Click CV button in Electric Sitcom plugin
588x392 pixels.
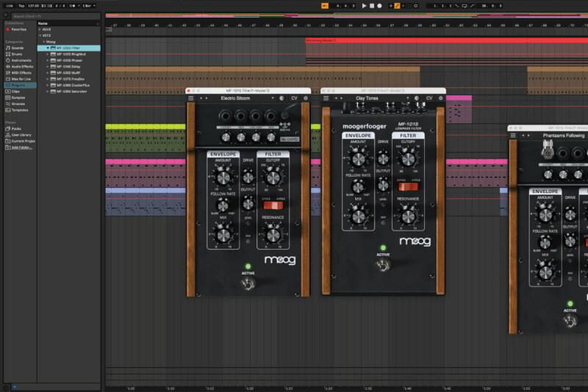point(295,98)
